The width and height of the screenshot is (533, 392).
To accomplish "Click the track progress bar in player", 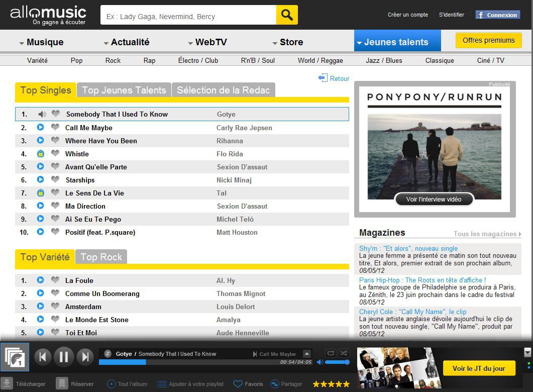I will click(205, 362).
